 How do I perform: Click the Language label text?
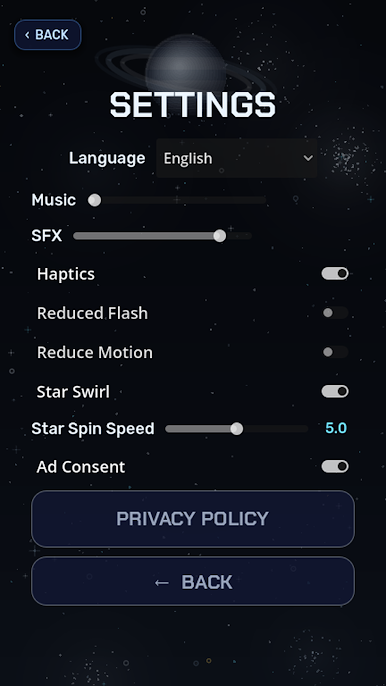tap(107, 158)
